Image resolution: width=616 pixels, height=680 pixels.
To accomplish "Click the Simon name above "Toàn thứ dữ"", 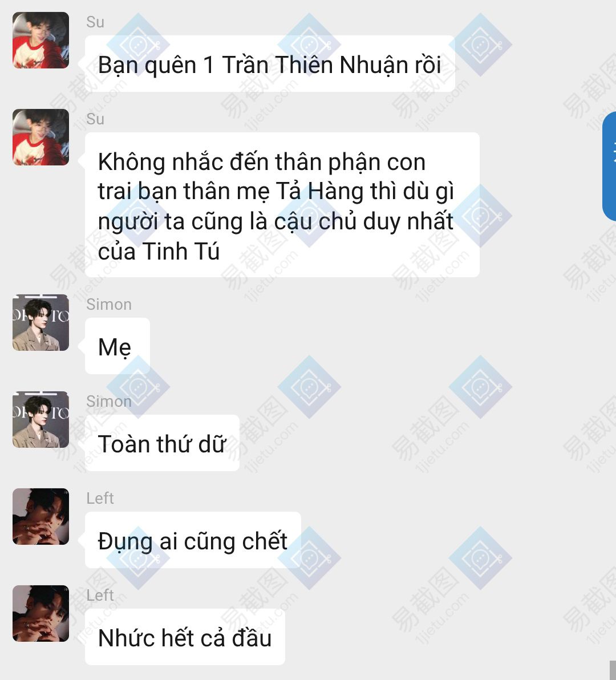I will (109, 401).
